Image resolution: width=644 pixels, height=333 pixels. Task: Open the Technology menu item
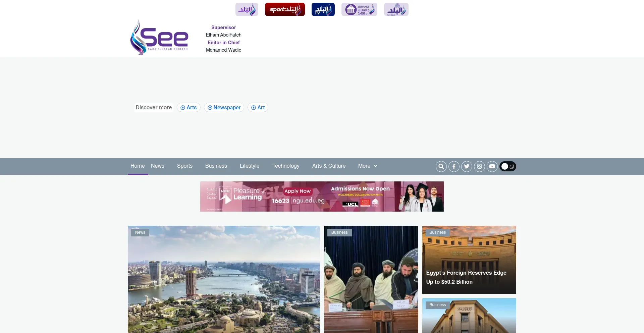pos(286,166)
